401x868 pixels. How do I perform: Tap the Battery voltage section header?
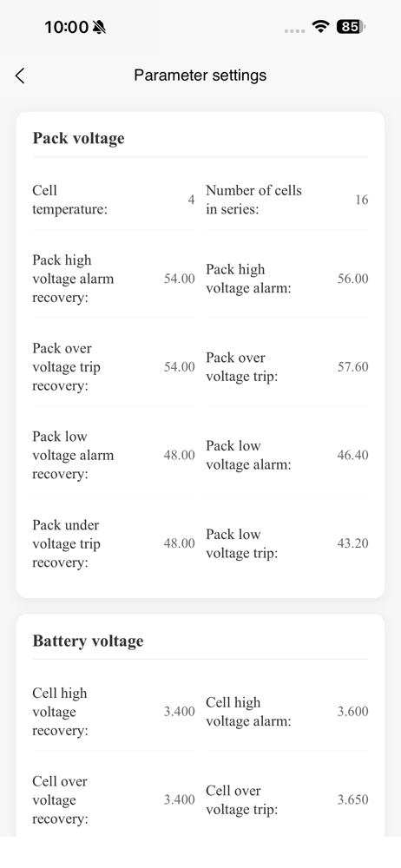coord(88,641)
